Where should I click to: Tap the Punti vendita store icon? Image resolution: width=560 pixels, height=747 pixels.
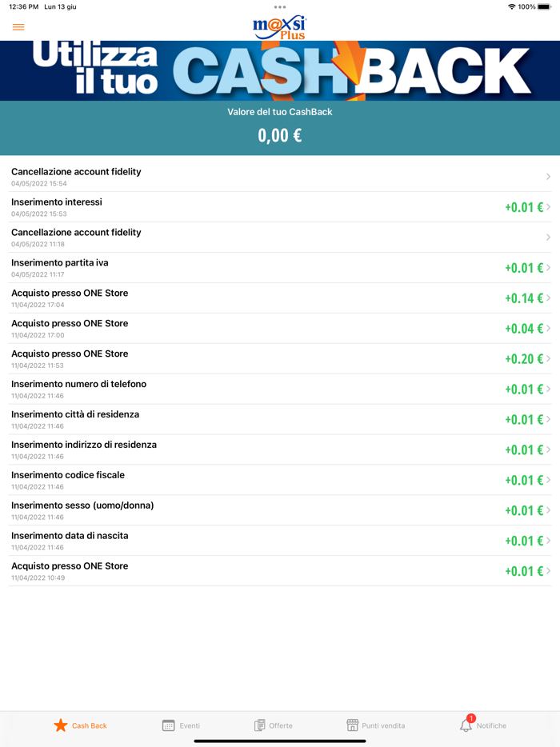click(x=352, y=725)
